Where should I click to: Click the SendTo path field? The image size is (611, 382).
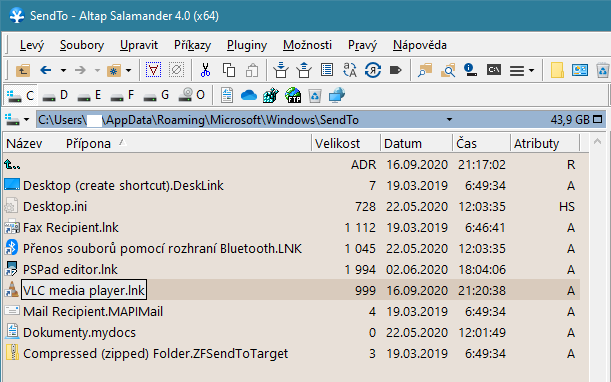242,120
